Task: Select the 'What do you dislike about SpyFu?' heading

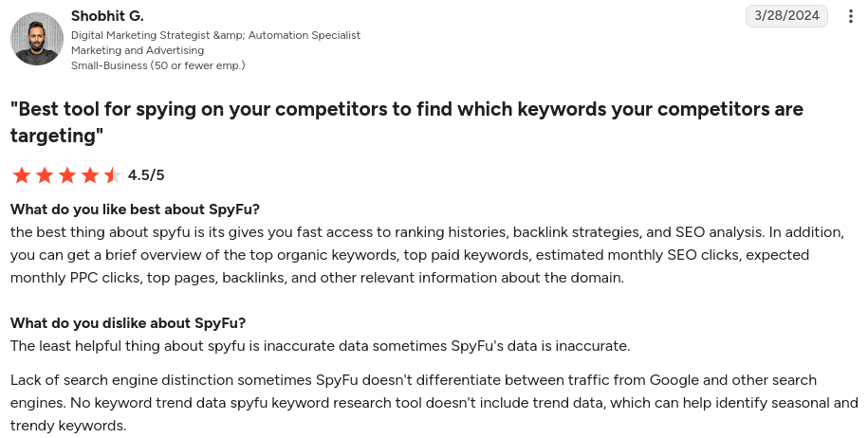Action: click(x=128, y=323)
